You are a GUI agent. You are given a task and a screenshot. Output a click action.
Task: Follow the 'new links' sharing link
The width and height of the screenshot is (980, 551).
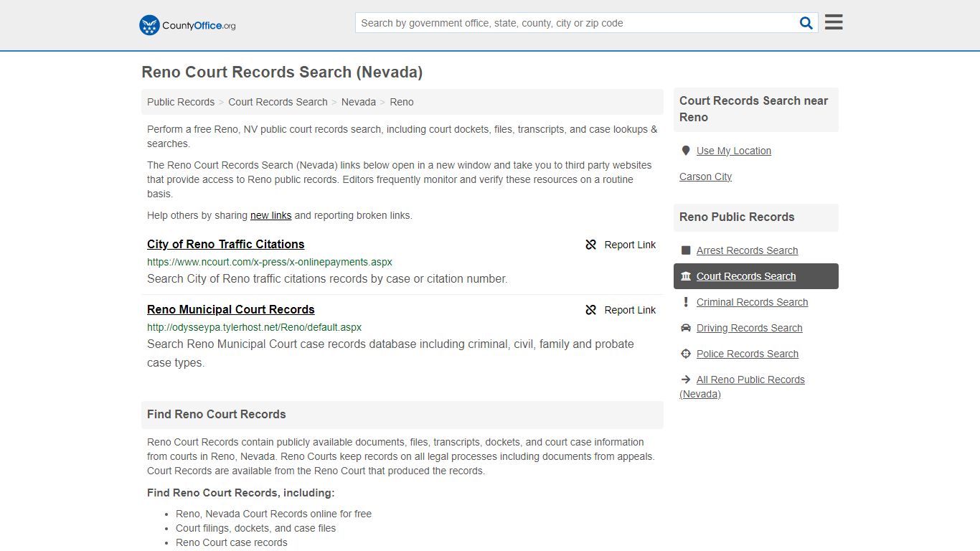(270, 215)
